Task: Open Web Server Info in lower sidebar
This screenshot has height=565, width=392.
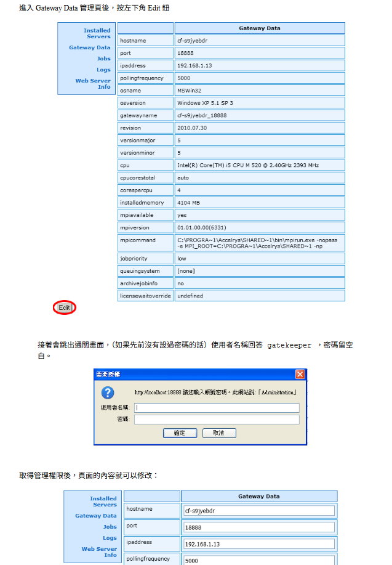Action: (99, 551)
